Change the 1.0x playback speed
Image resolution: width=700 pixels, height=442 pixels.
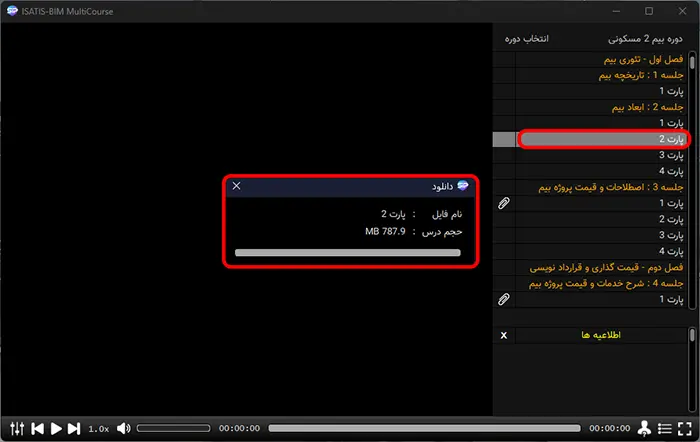tap(99, 429)
